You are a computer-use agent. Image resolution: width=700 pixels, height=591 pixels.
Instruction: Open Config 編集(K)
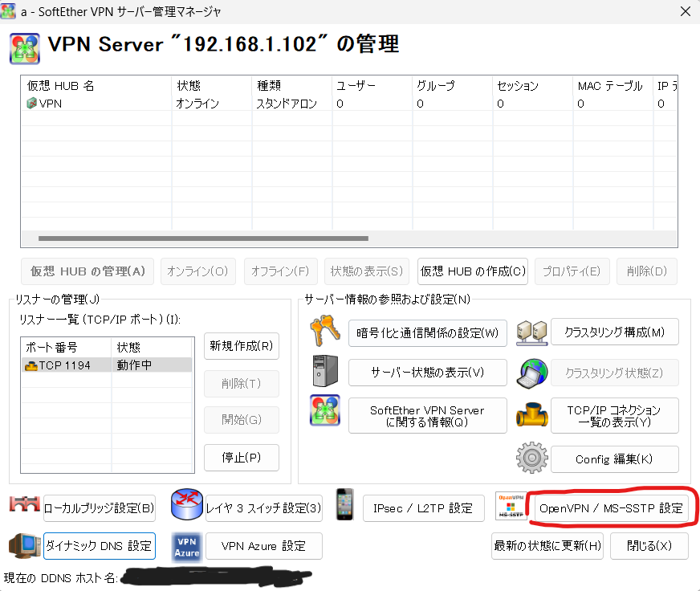(615, 459)
